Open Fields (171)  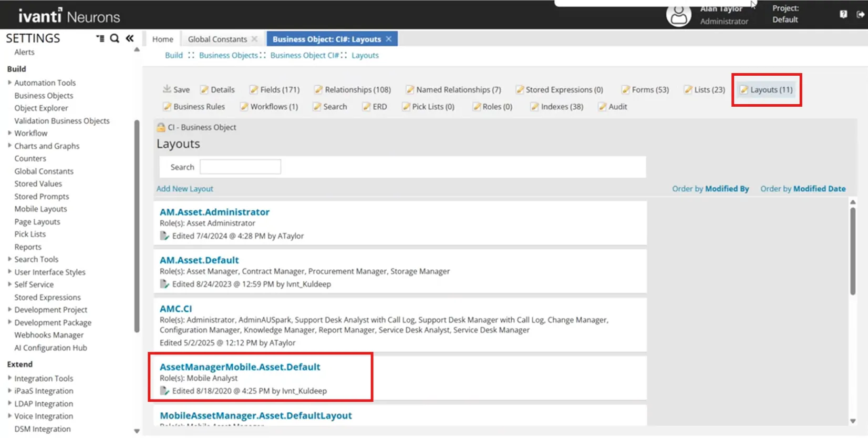click(274, 89)
